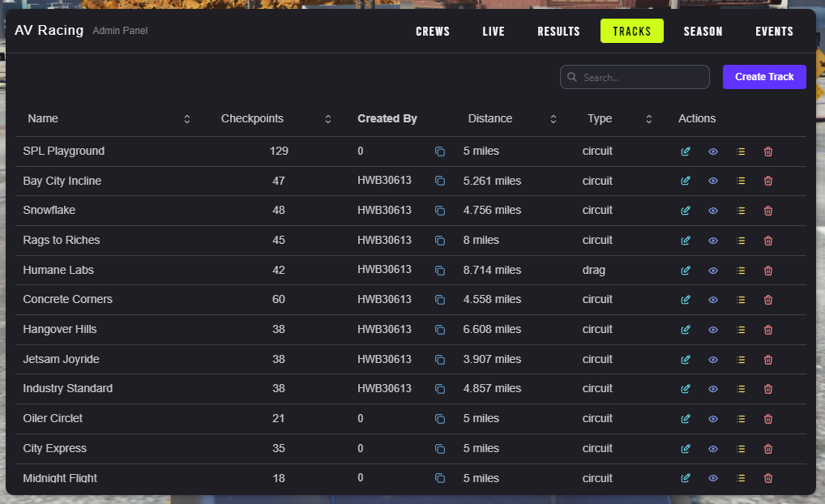Screen dimensions: 825x504
Task: Open list icon for Snowflake track
Action: (x=741, y=211)
